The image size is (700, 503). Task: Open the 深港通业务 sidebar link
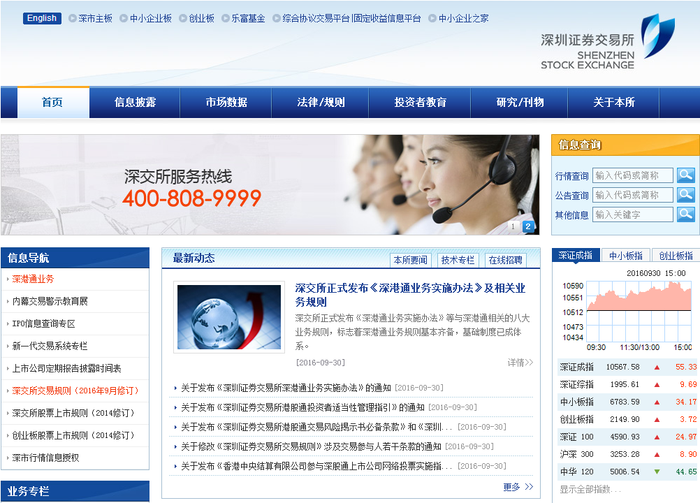coord(34,279)
